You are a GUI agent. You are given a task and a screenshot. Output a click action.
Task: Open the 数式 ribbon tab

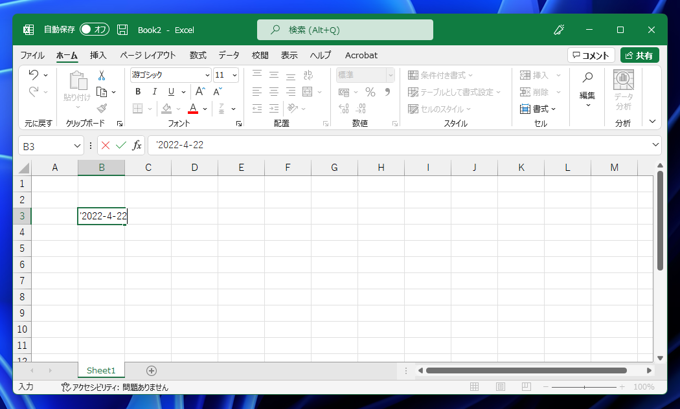point(198,56)
